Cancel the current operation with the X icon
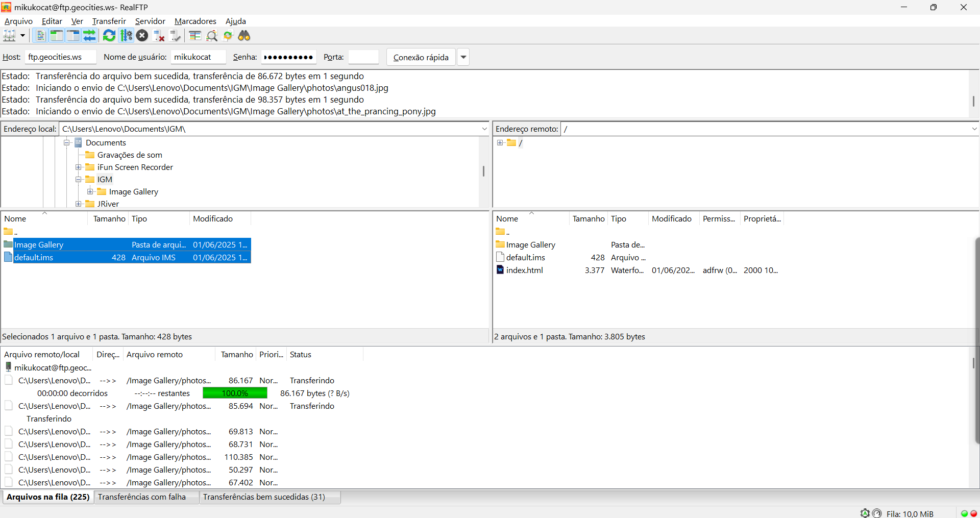Image resolution: width=980 pixels, height=518 pixels. click(x=142, y=36)
